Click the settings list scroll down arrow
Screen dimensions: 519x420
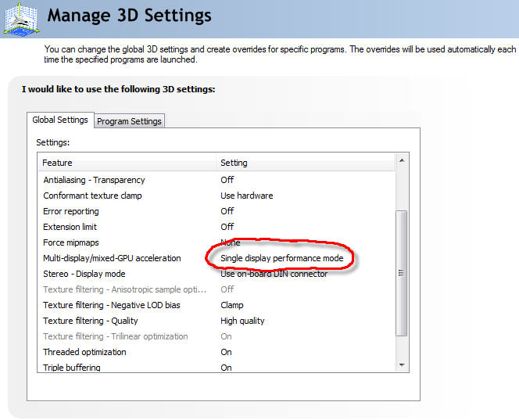(x=402, y=365)
